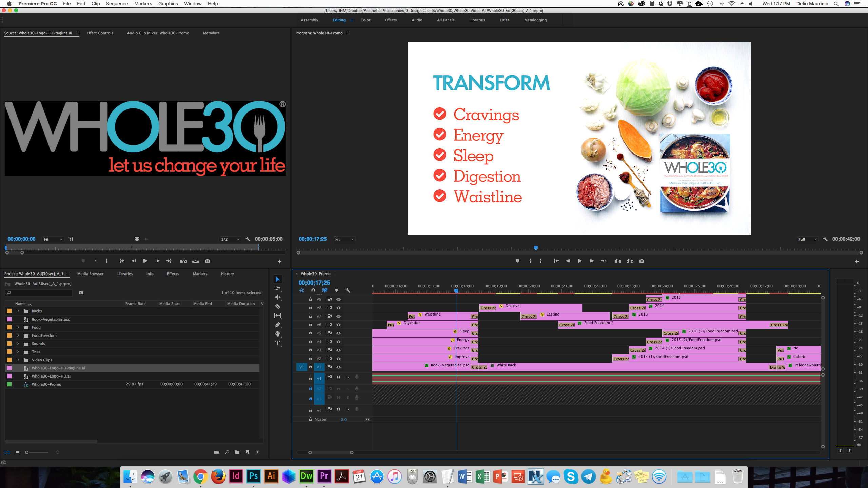Image resolution: width=868 pixels, height=488 pixels.
Task: Open Source monitor 1/2 resolution dropdown
Action: (230, 239)
